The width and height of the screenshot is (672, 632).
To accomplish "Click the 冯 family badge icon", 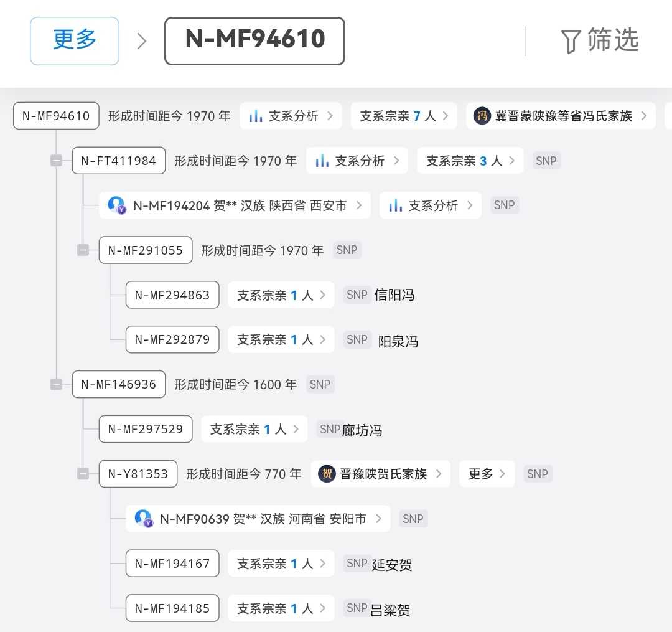I will [x=482, y=116].
